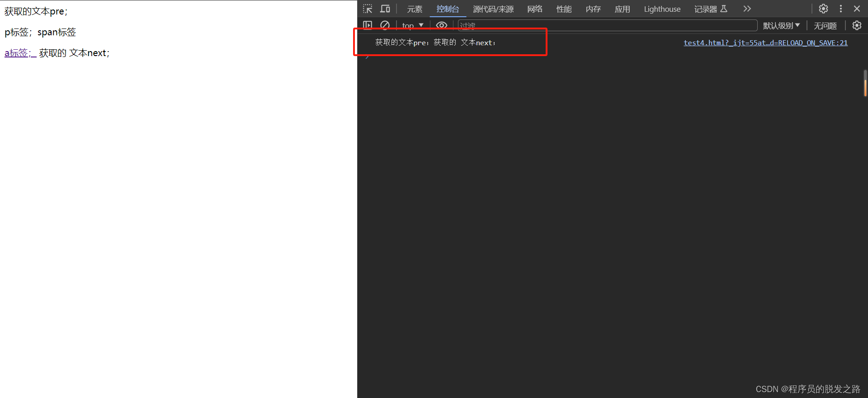Image resolution: width=868 pixels, height=398 pixels.
Task: Click the p标签；span标签 paragraph
Action: (x=40, y=32)
